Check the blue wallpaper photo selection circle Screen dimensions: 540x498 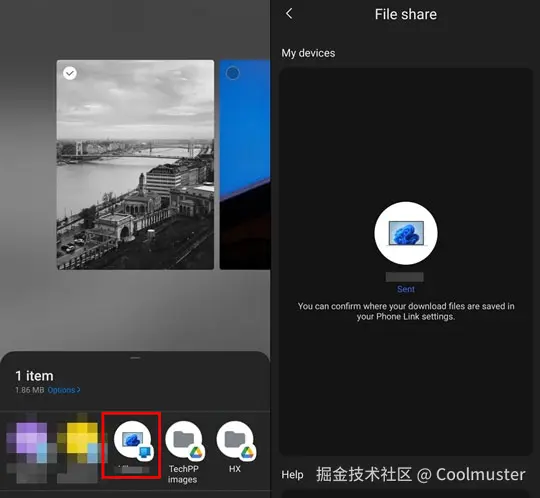[233, 73]
